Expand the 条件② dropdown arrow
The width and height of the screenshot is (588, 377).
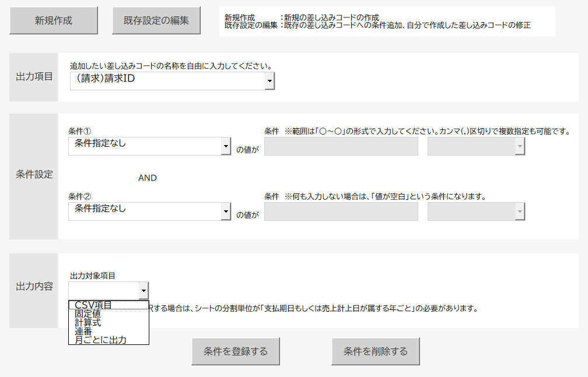point(226,212)
